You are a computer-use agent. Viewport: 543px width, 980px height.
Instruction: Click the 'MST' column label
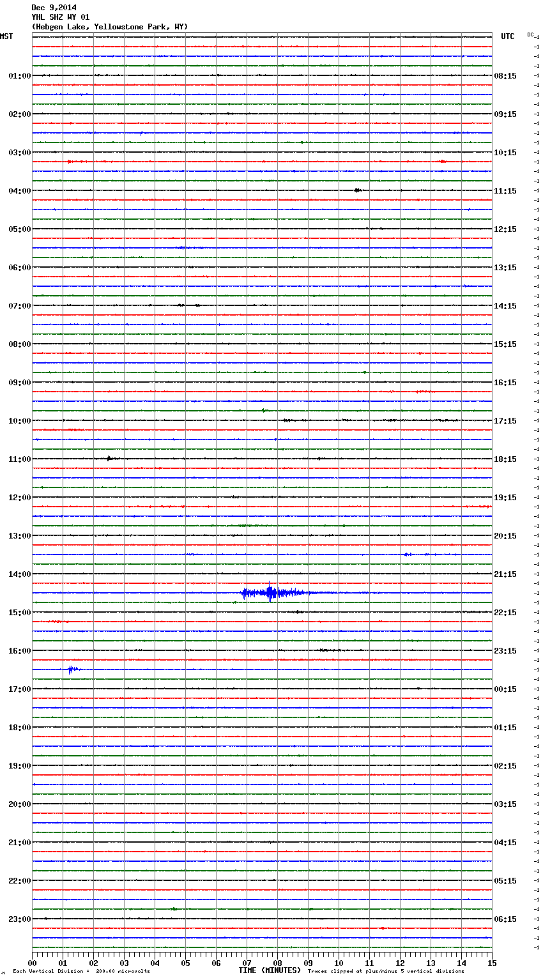6,36
